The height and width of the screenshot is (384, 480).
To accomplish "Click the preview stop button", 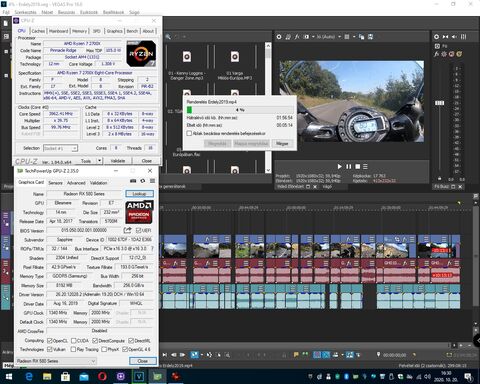I will [x=358, y=166].
